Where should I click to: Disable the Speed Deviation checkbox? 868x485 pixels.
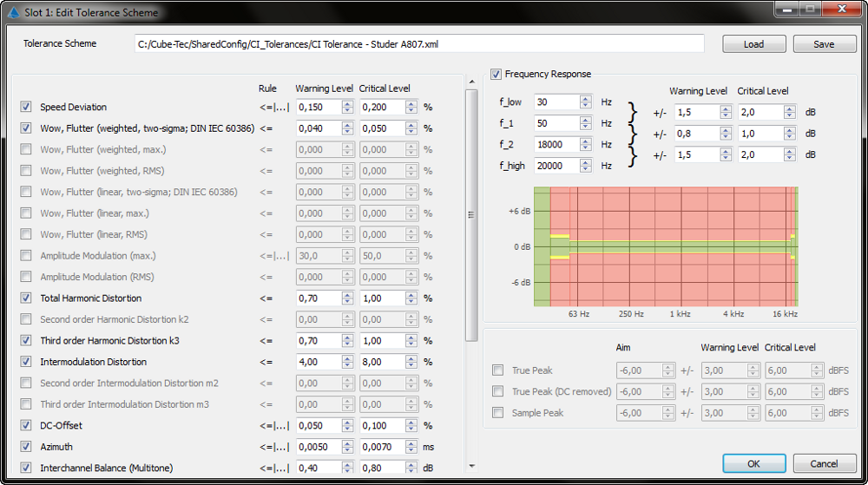coord(26,107)
